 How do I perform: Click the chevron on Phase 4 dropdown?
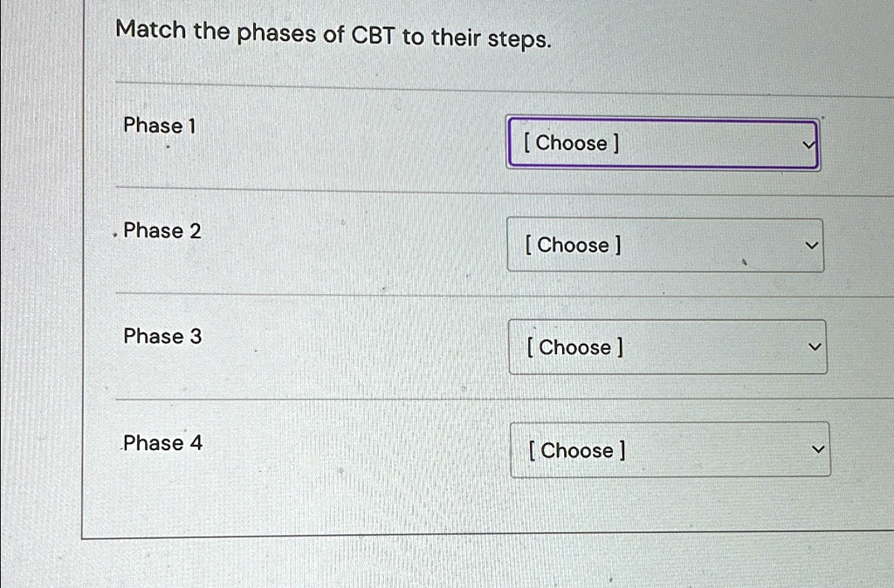pyautogui.click(x=816, y=448)
